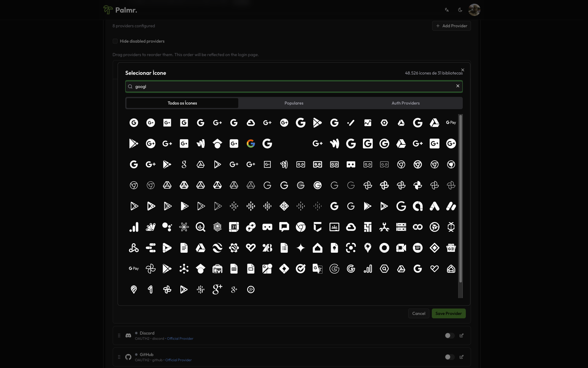Pick the Google Home house icon in seventh row
The height and width of the screenshot is (368, 588).
point(317,248)
